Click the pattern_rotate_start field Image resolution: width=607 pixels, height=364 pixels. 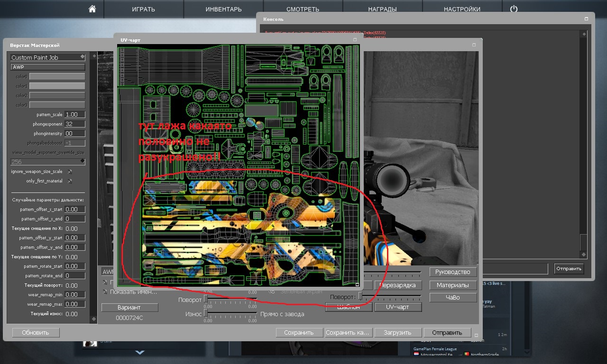point(75,266)
